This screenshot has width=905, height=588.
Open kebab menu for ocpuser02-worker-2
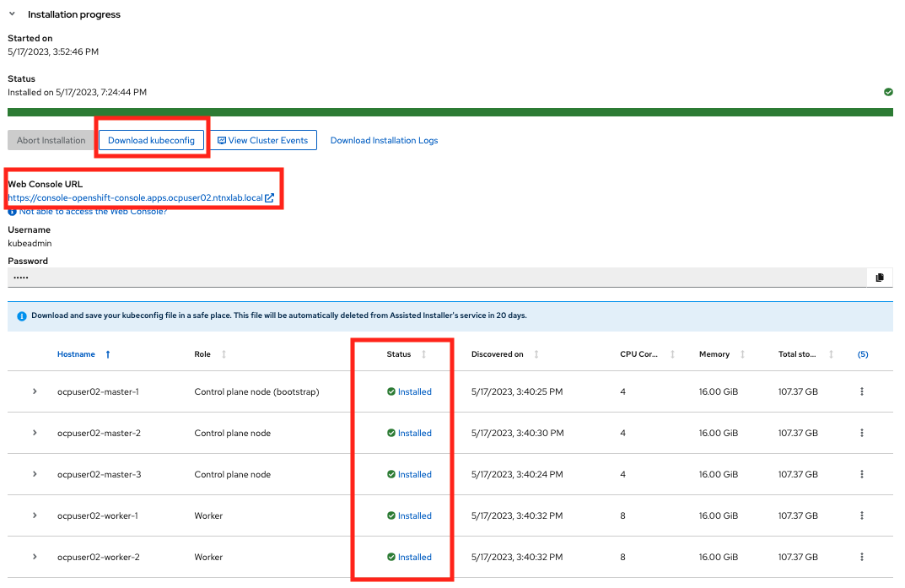tap(861, 557)
